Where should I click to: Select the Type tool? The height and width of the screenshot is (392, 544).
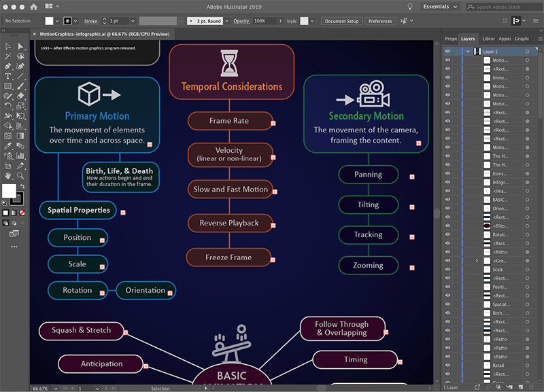coord(8,77)
